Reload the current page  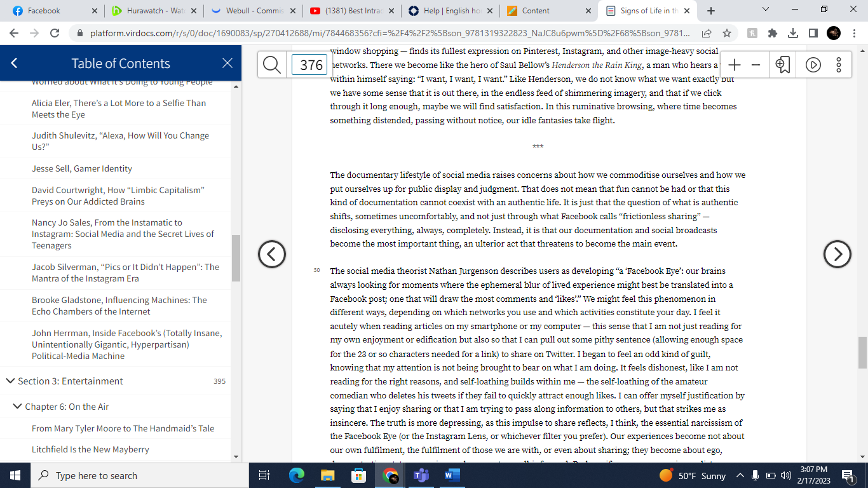(x=55, y=33)
